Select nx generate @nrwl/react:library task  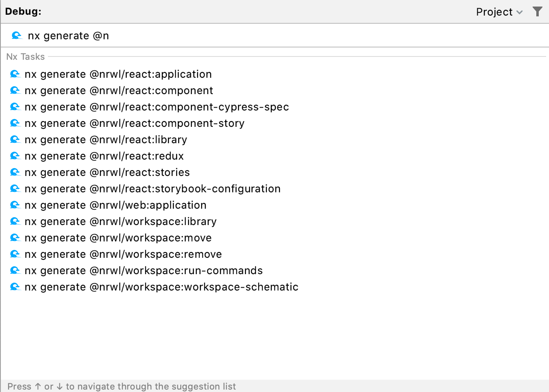click(x=106, y=140)
